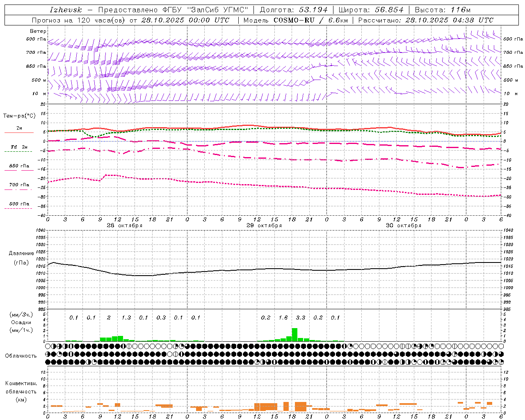This screenshot has width=525, height=420.
Task: Click the red "2м" temperature legend line
Action: [19, 132]
